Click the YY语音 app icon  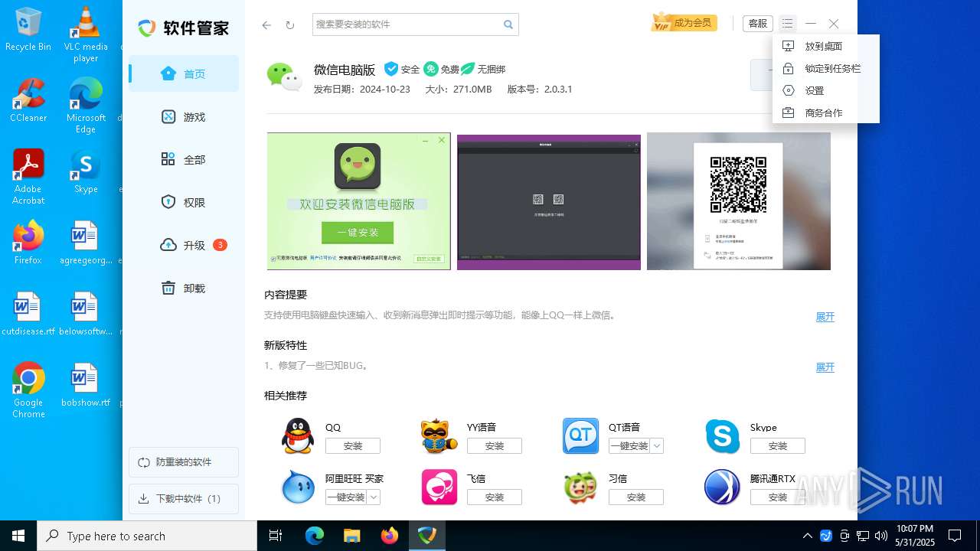coord(439,436)
